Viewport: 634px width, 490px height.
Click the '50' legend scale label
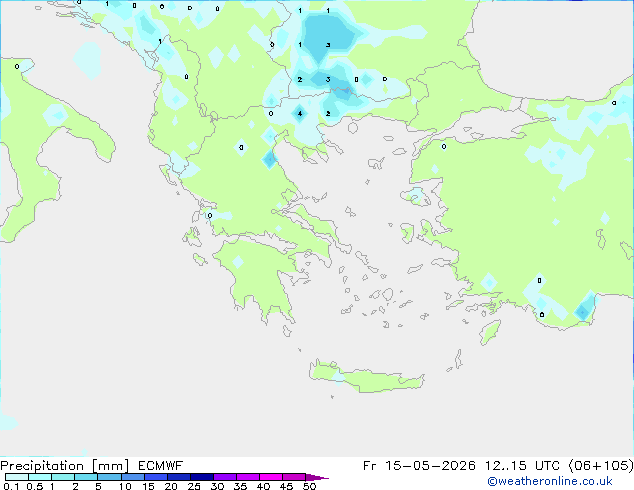(309, 486)
